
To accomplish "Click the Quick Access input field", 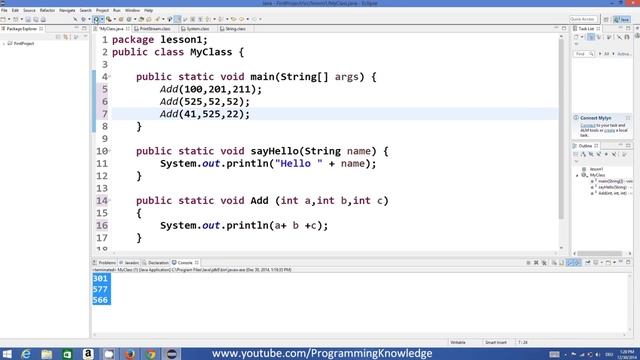I will [x=583, y=19].
